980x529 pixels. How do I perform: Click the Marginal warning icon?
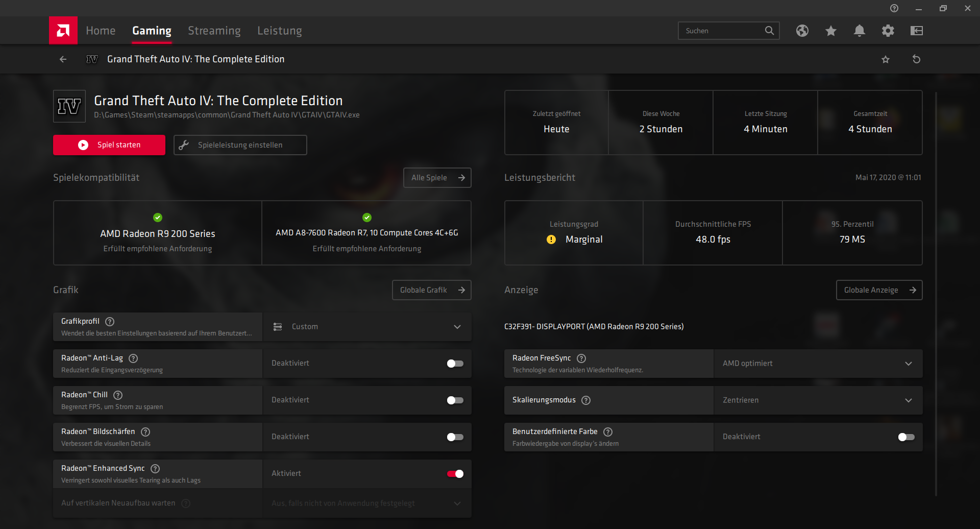pos(551,239)
